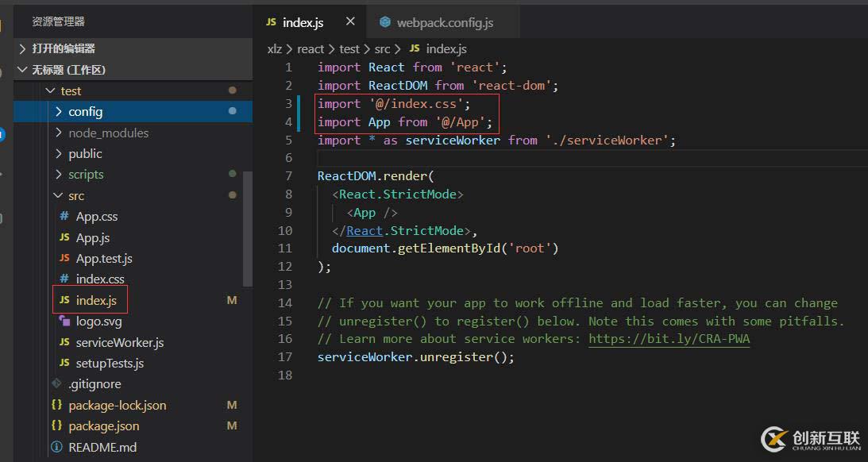The height and width of the screenshot is (462, 868).
Task: Click the JS icon on index.js tab
Action: [x=272, y=22]
